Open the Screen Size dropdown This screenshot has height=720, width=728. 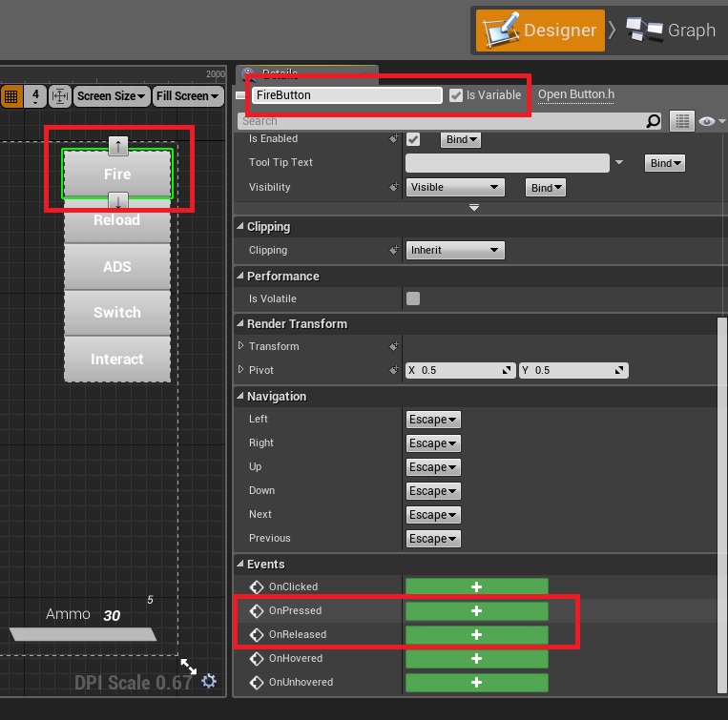click(x=112, y=95)
